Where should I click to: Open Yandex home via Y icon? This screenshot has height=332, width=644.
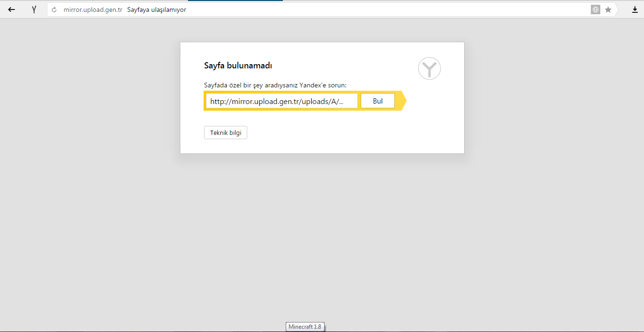click(x=34, y=9)
